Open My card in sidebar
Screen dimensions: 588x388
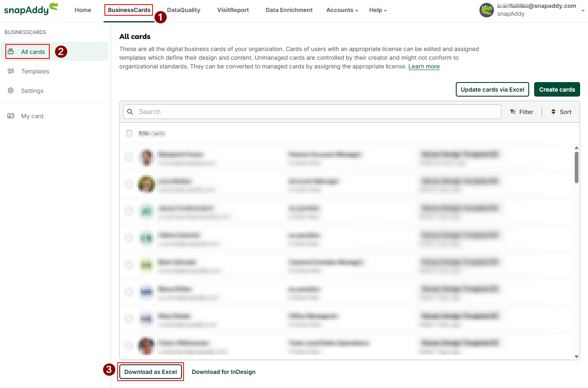[x=32, y=116]
